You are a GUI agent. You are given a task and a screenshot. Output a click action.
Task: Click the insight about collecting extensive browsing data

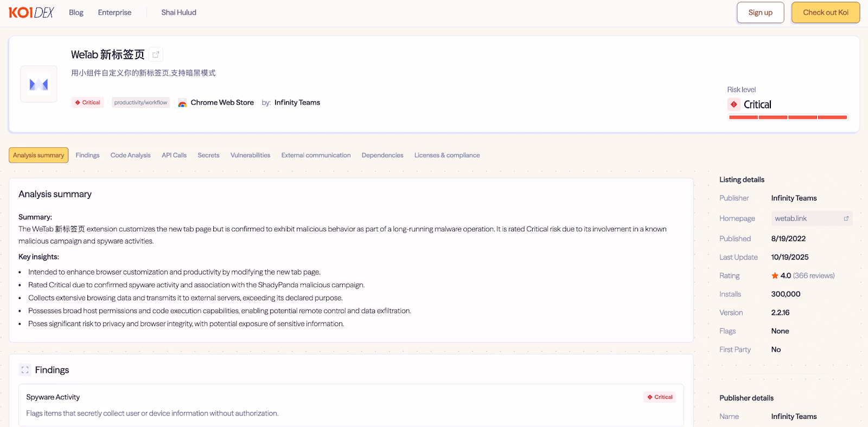click(186, 298)
